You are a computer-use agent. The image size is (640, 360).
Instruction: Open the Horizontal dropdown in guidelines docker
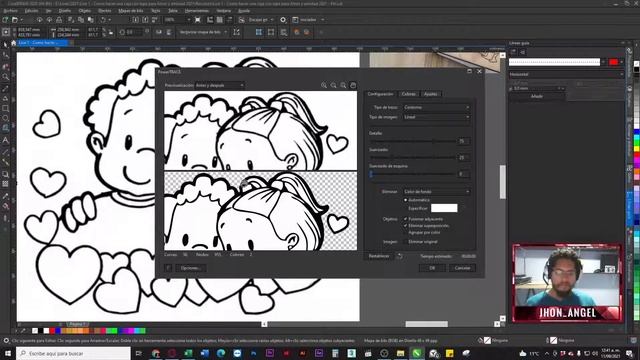[566, 74]
